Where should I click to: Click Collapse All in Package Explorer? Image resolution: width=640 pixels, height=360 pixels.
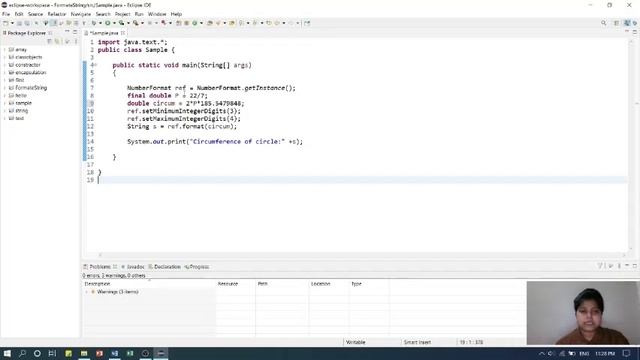pos(50,41)
